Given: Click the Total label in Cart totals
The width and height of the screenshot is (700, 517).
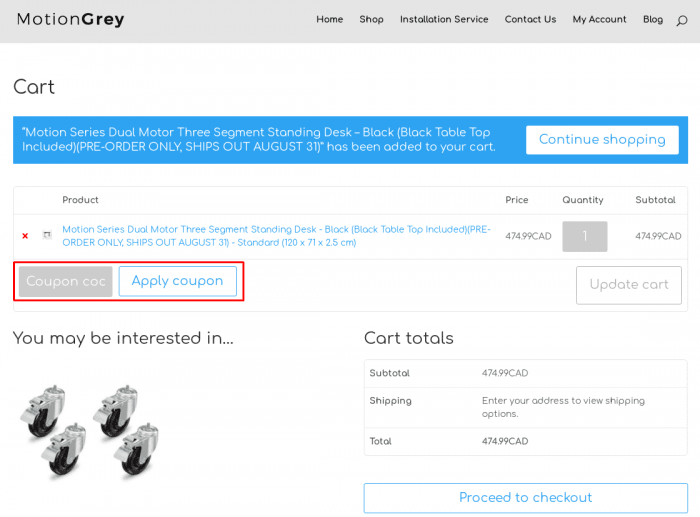Looking at the screenshot, I should click(380, 442).
